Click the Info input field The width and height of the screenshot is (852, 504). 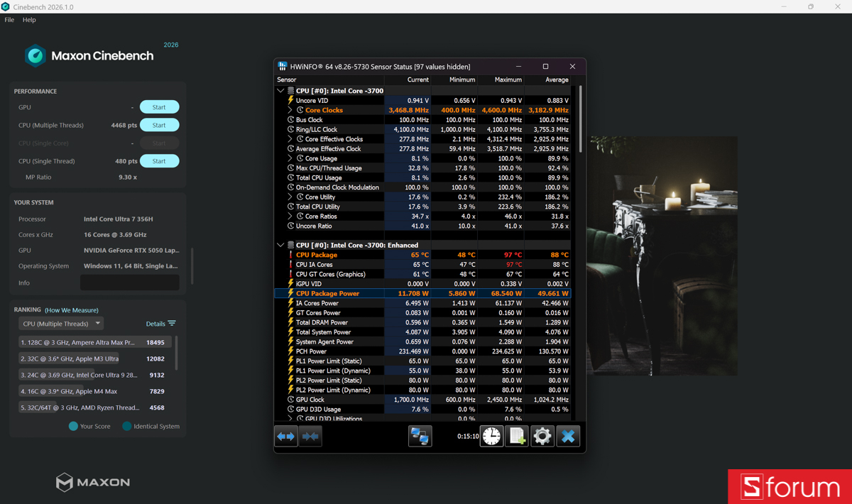[x=130, y=283]
